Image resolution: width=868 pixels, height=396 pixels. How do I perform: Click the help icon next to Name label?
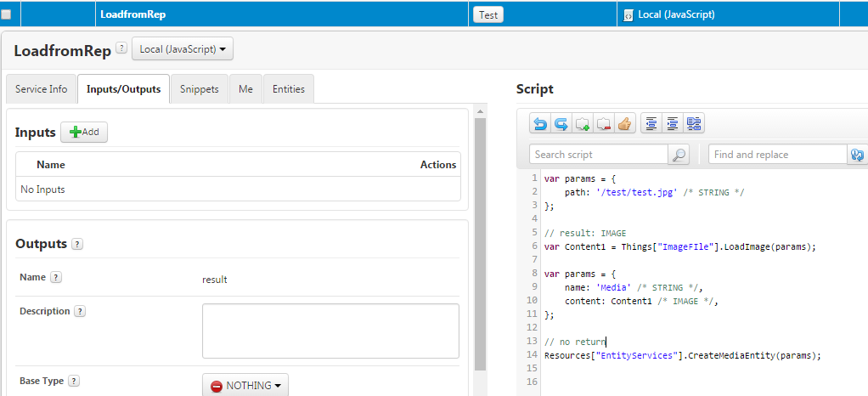[x=55, y=278]
